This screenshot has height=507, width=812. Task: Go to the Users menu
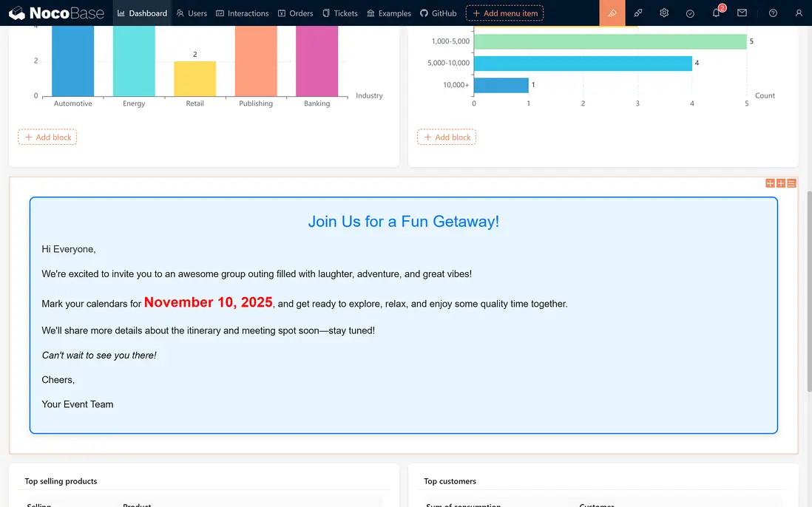pyautogui.click(x=192, y=13)
